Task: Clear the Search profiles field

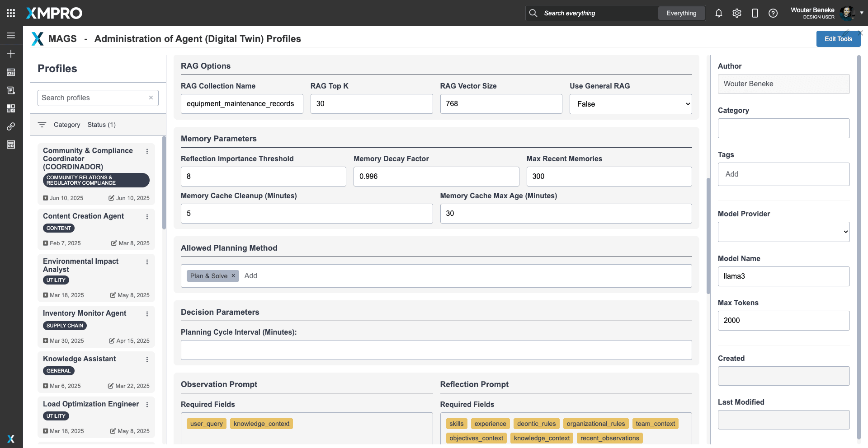Action: tap(151, 98)
